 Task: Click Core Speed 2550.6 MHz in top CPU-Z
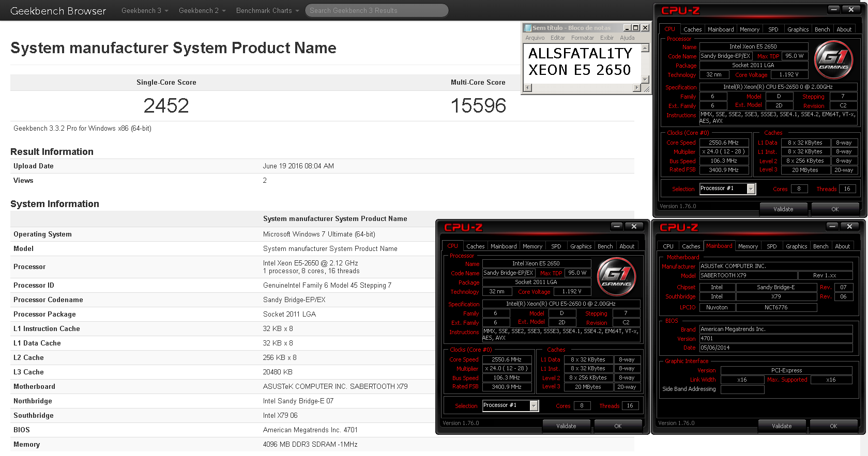(x=723, y=143)
